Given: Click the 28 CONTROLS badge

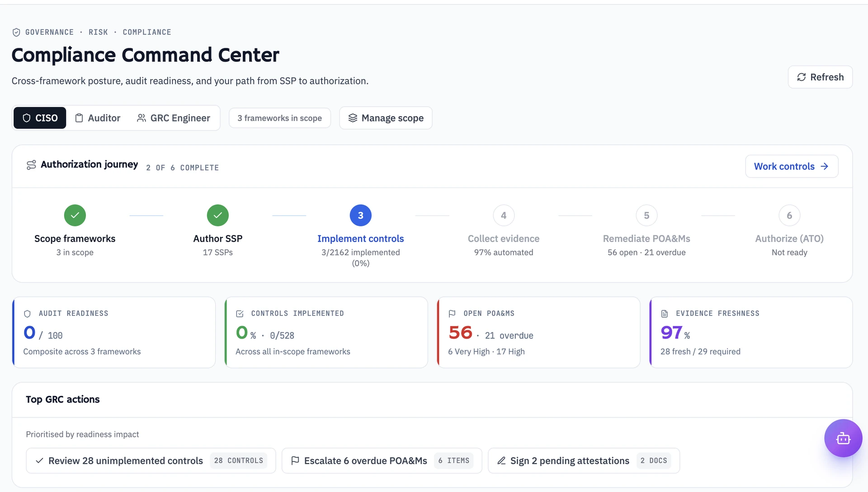Looking at the screenshot, I should [238, 461].
